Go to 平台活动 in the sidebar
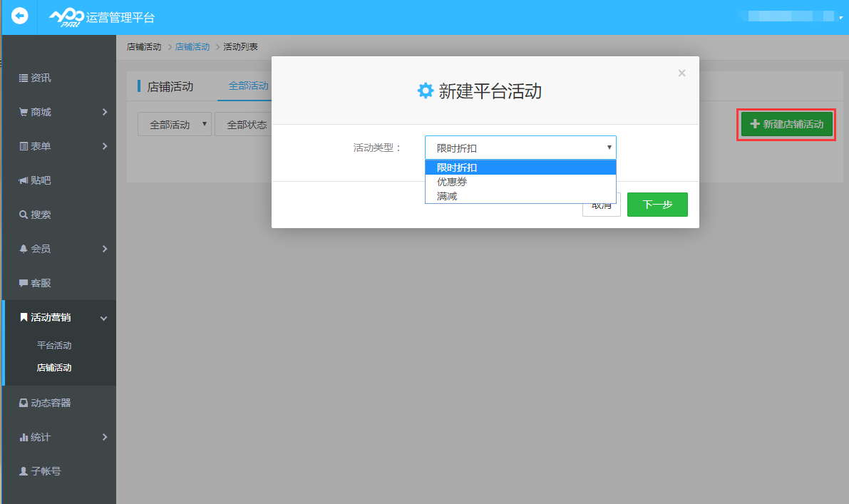This screenshot has width=849, height=504. [x=53, y=345]
